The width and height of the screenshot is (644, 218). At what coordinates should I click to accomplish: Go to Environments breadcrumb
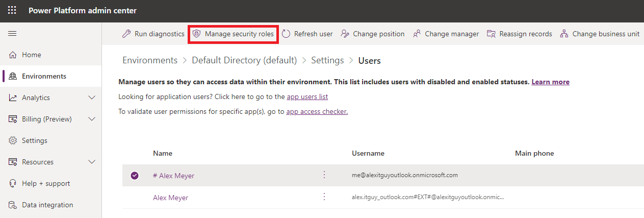pos(150,60)
